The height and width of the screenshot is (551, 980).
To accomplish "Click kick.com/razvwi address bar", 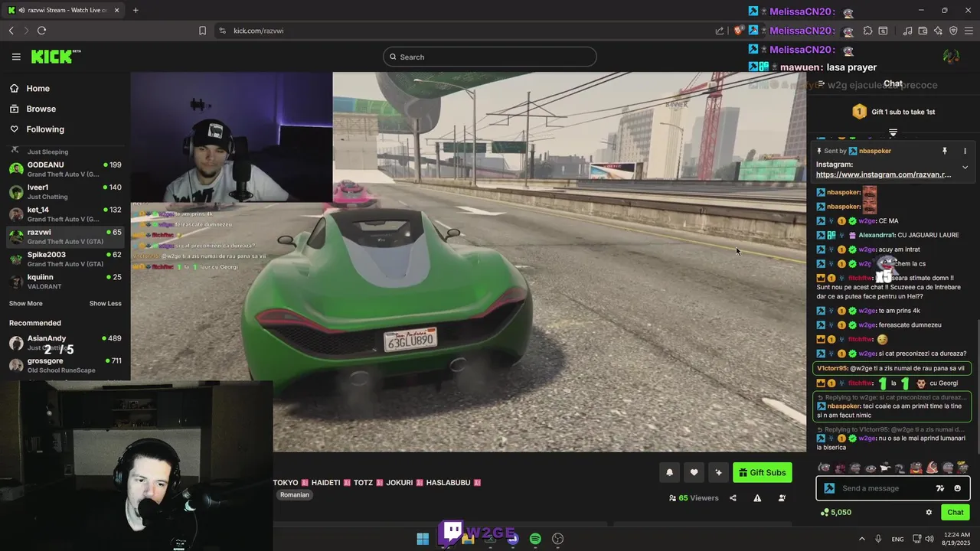I will pos(259,31).
